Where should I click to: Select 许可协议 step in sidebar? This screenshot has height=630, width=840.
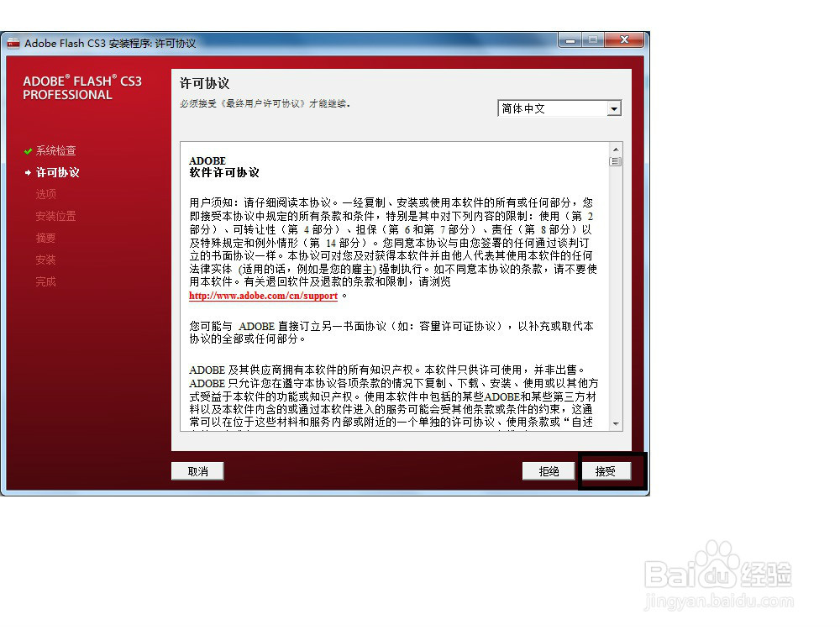(x=57, y=172)
